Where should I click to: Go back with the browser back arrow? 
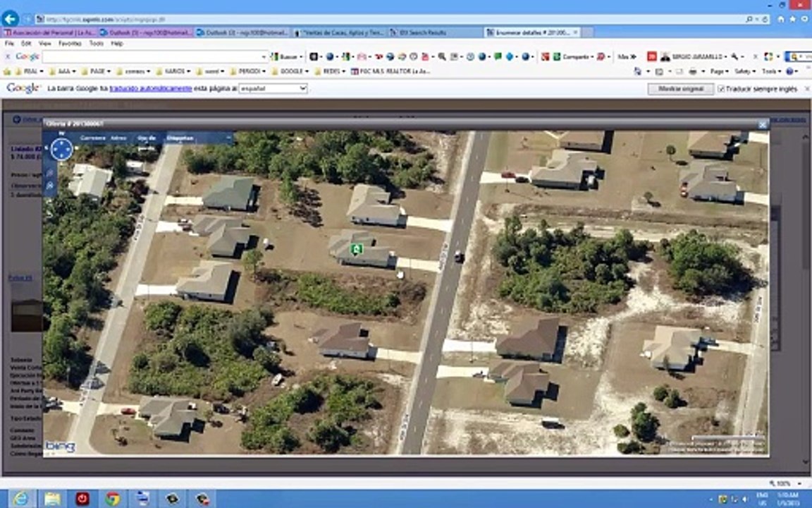(x=11, y=19)
